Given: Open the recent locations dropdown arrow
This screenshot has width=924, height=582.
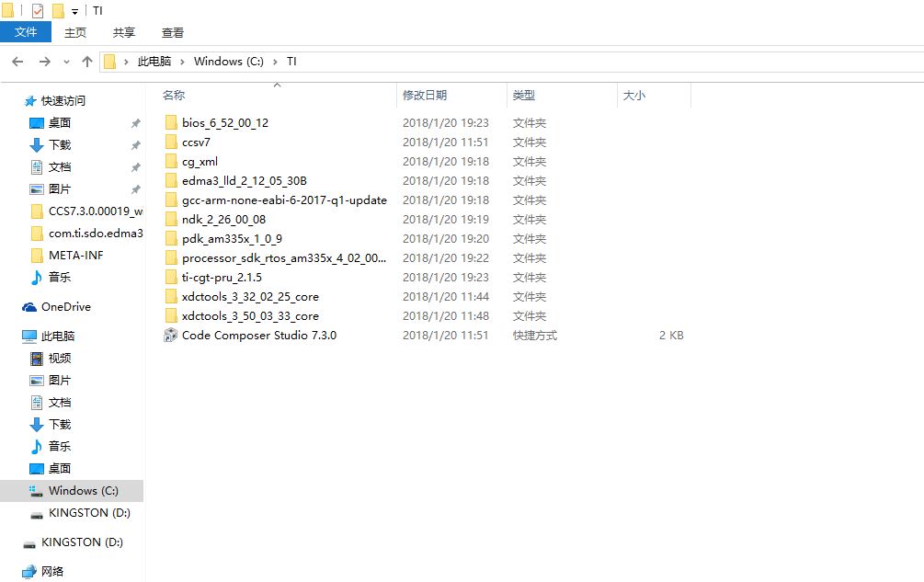Looking at the screenshot, I should point(66,62).
